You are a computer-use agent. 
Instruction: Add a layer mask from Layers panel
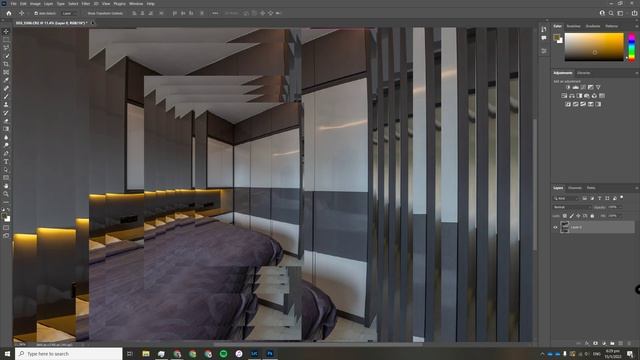(596, 343)
